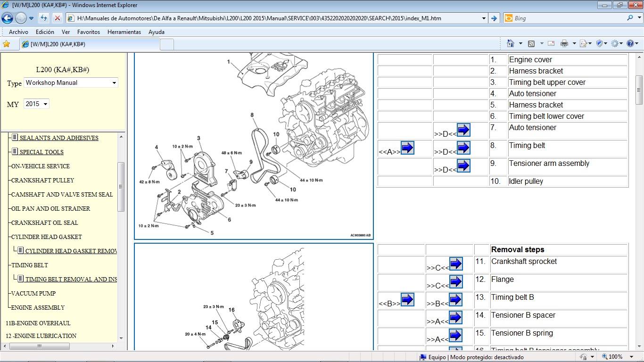Open the Herramientas menu
644x362 pixels.
(x=124, y=32)
